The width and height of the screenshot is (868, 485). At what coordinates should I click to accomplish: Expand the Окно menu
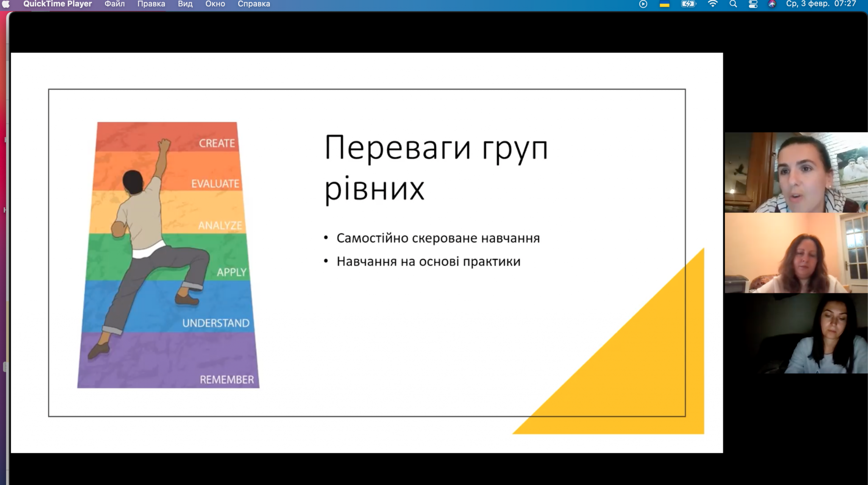(x=215, y=4)
